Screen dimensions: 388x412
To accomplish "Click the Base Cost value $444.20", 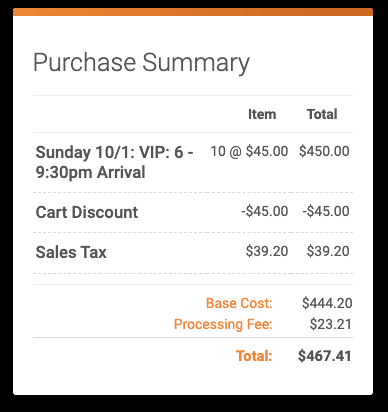I will (327, 303).
